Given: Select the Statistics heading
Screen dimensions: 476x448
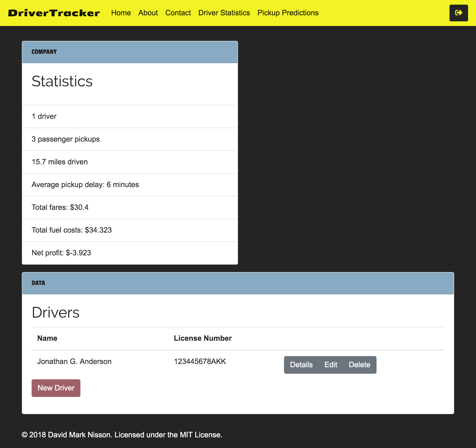Looking at the screenshot, I should (x=62, y=81).
